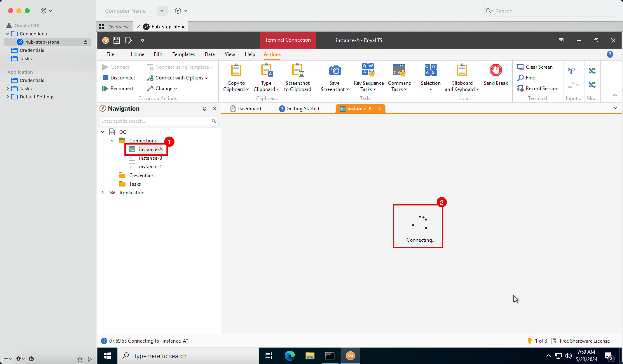Expand the Application section in Navigation
Image resolution: width=623 pixels, height=364 pixels.
coord(102,192)
